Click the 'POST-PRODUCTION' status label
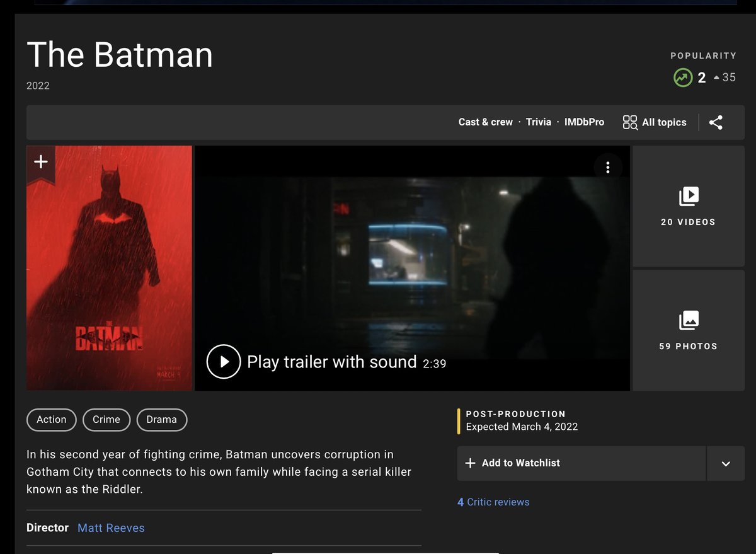Image resolution: width=756 pixels, height=554 pixels. (x=516, y=414)
